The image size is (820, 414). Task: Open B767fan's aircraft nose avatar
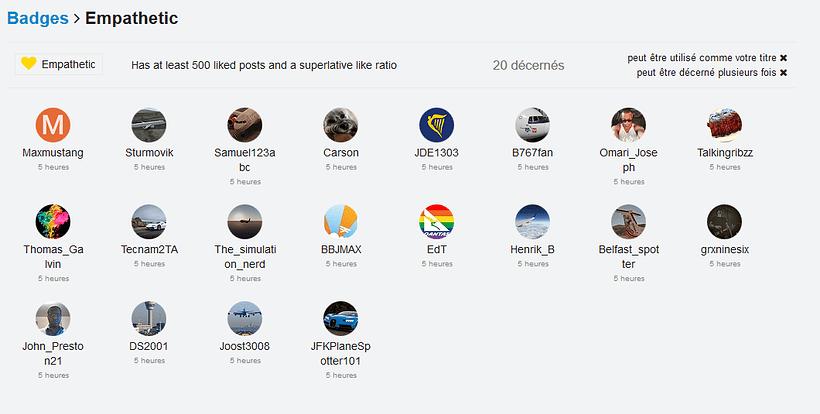(x=532, y=125)
